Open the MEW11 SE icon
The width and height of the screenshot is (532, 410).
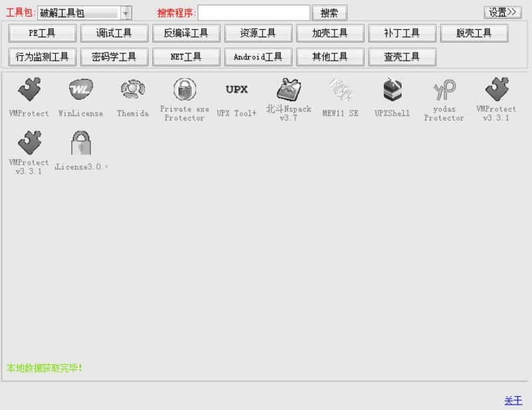340,89
